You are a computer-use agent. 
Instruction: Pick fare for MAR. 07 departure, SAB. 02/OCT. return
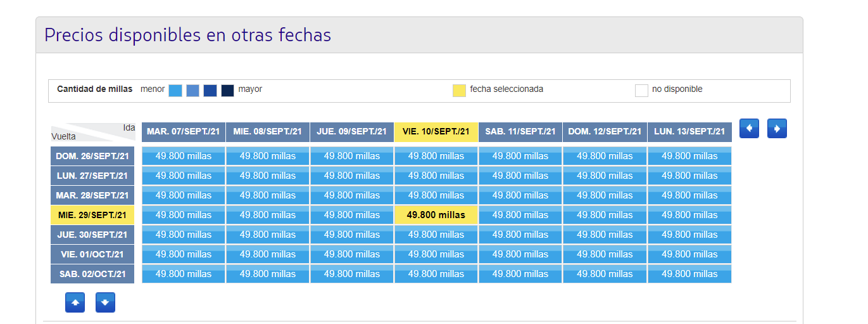point(184,274)
